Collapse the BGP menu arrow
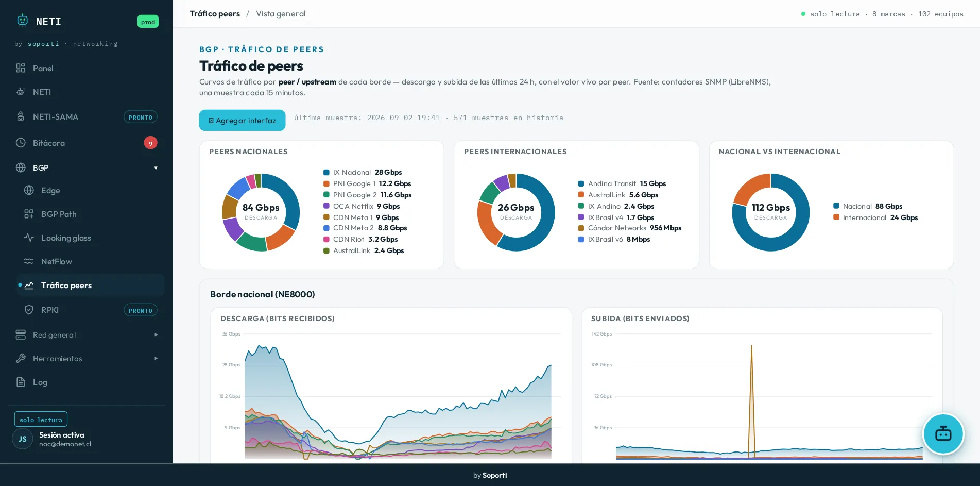The image size is (980, 486). tap(156, 168)
